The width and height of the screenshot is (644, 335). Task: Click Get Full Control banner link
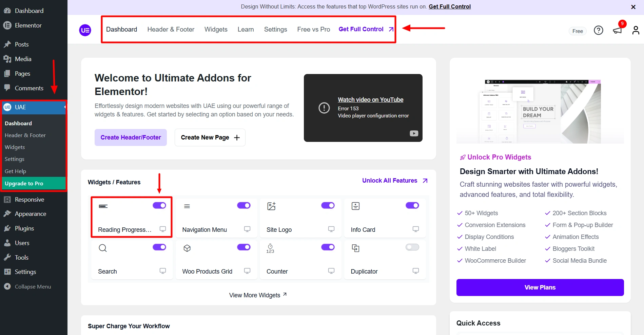coord(450,6)
